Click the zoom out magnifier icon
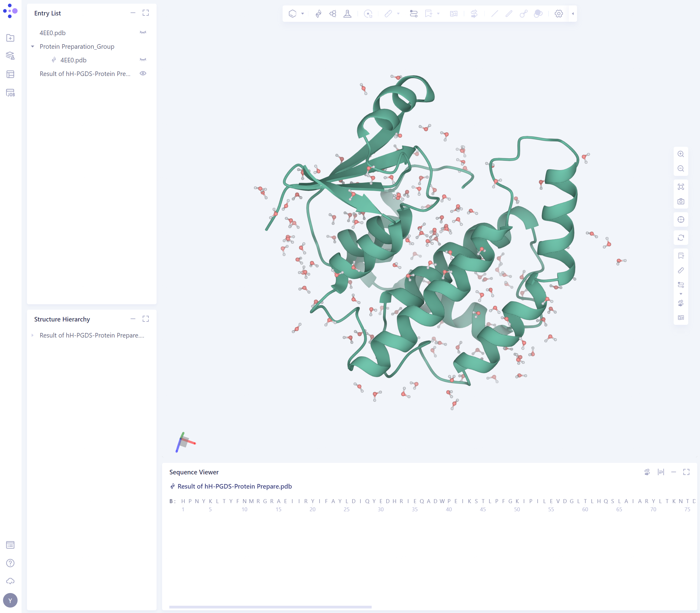This screenshot has width=700, height=613. [x=681, y=169]
